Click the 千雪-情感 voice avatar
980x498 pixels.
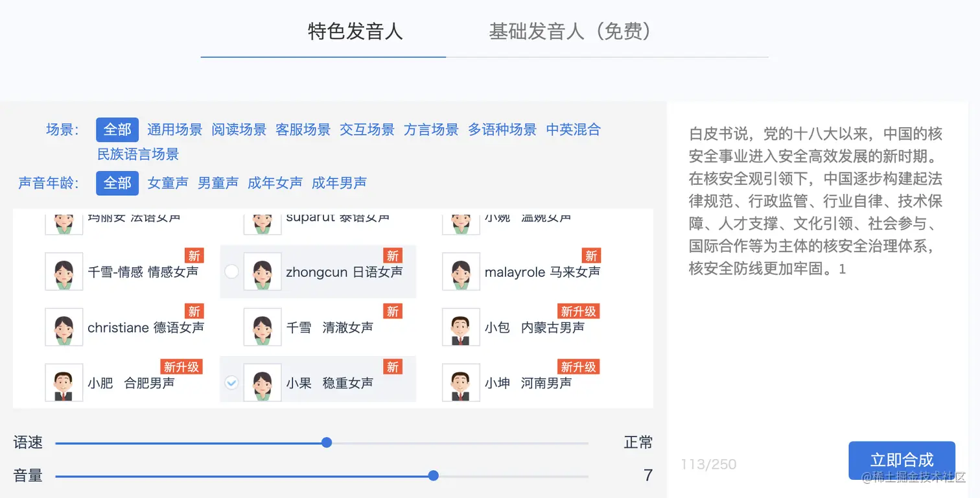(64, 272)
